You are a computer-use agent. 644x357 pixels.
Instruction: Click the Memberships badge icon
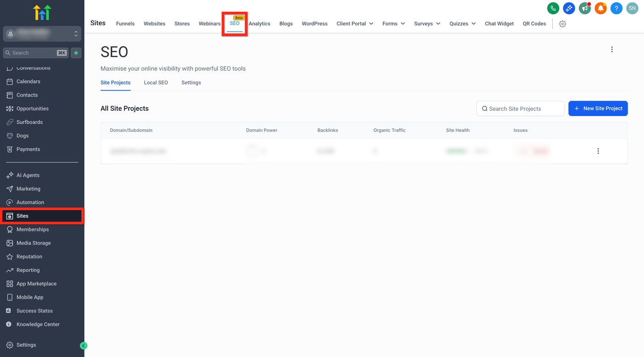[10, 230]
